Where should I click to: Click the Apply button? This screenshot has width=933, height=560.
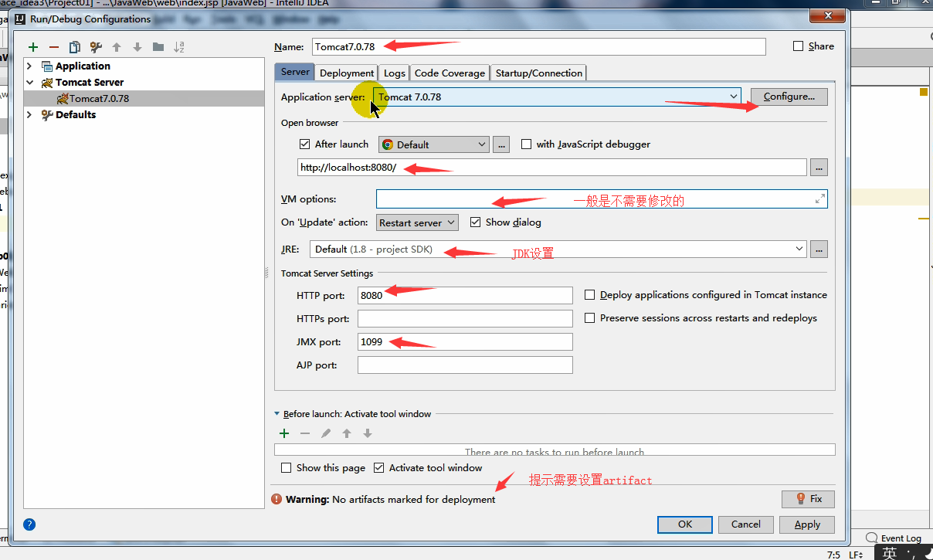807,524
